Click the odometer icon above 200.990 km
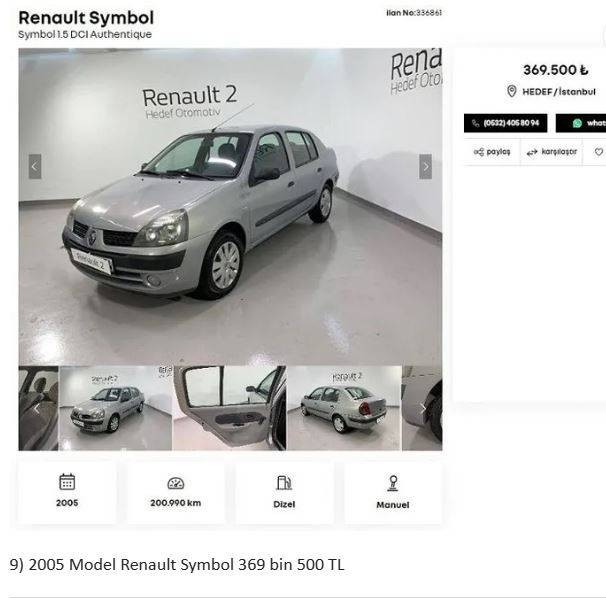The height and width of the screenshot is (598, 606). pyautogui.click(x=175, y=483)
